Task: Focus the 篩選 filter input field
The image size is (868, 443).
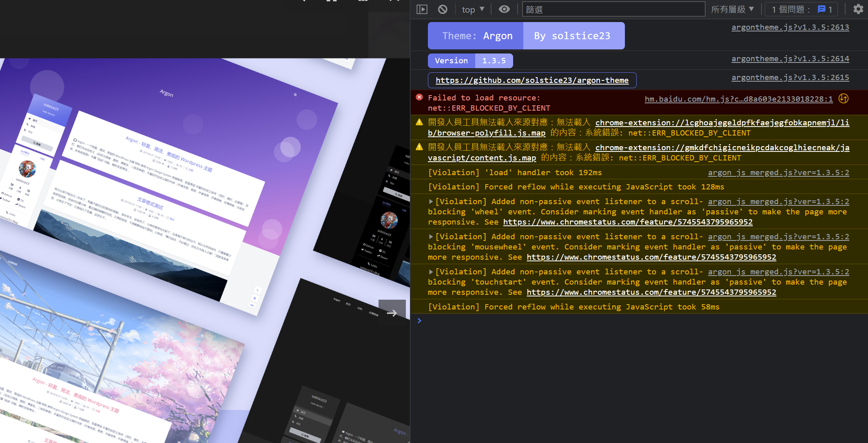Action: [x=613, y=9]
